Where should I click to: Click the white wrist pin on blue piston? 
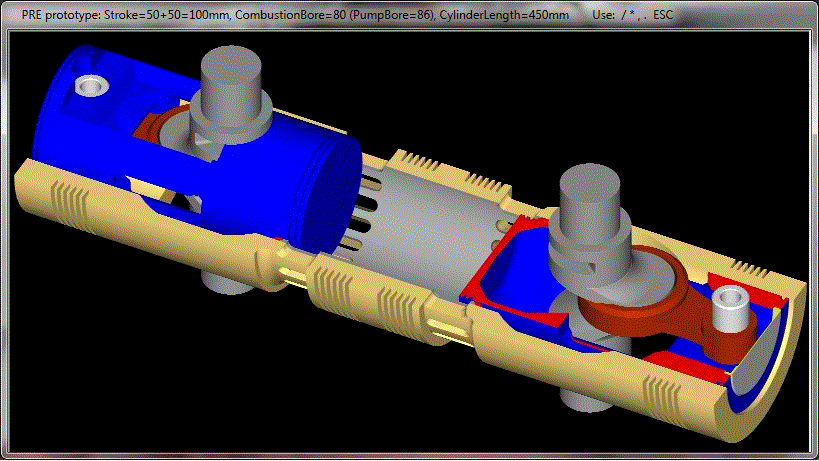[92, 85]
